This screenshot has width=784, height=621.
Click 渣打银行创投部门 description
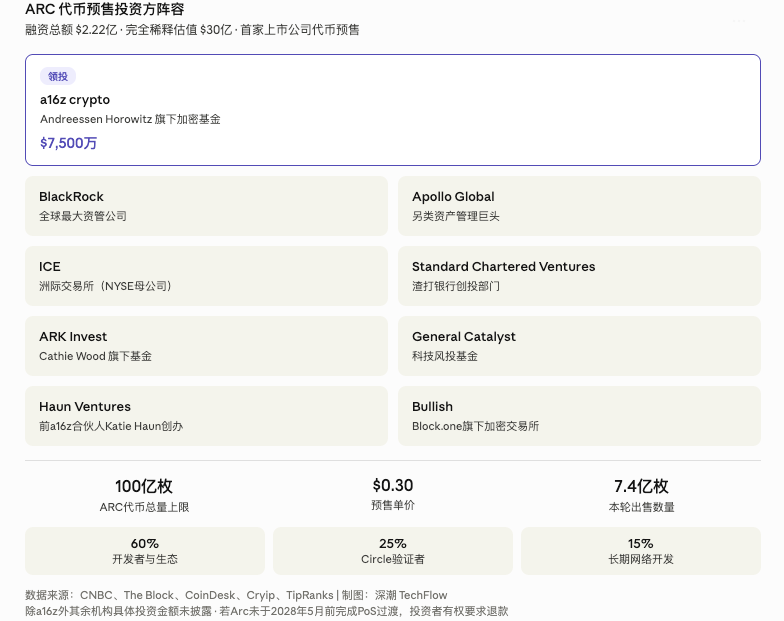pos(456,286)
